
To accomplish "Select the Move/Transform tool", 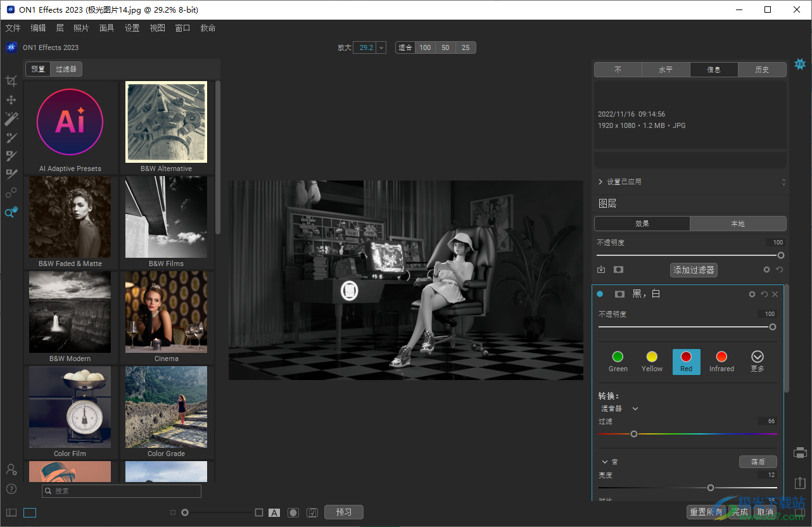I will (x=11, y=100).
